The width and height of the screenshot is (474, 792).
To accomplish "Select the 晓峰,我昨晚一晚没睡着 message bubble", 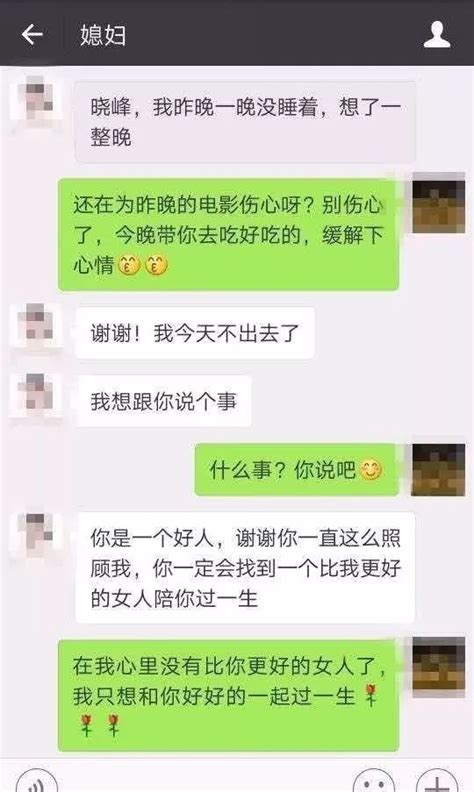I will point(246,122).
